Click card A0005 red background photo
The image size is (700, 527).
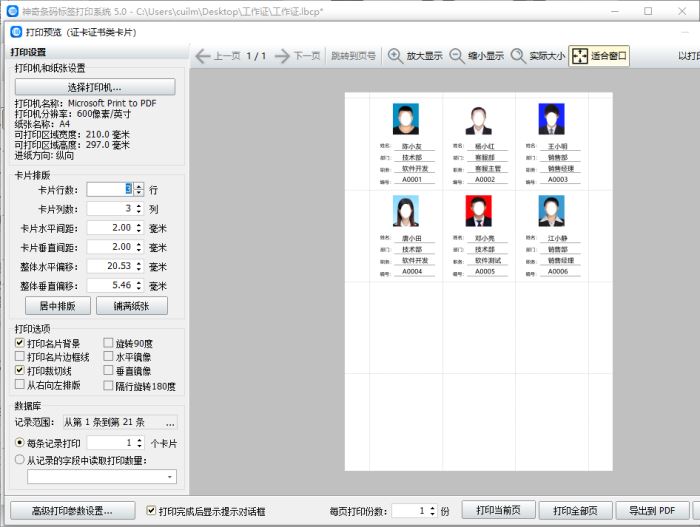pyautogui.click(x=479, y=211)
